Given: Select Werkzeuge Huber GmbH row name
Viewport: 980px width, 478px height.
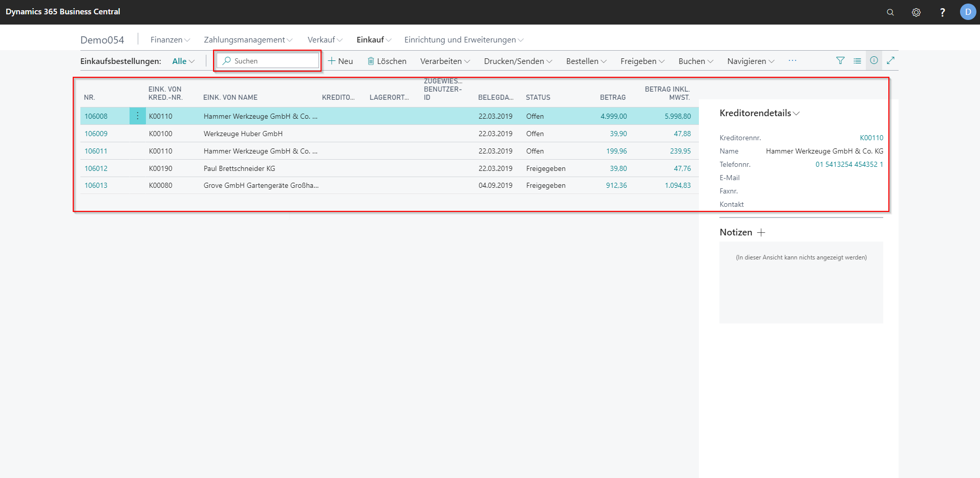Looking at the screenshot, I should click(x=243, y=134).
